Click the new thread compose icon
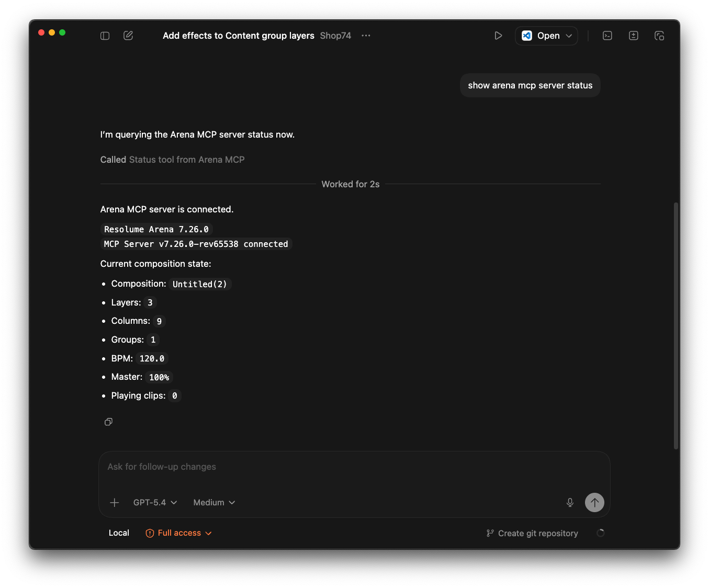 [x=128, y=36]
